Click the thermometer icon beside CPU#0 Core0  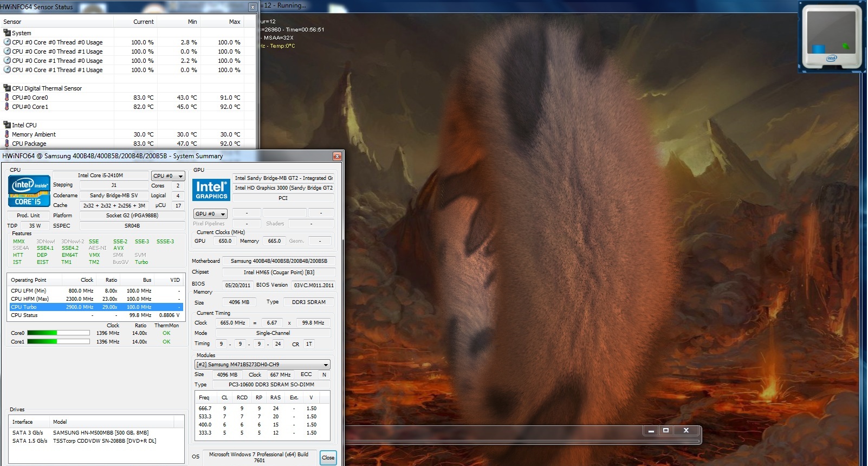pyautogui.click(x=7, y=97)
